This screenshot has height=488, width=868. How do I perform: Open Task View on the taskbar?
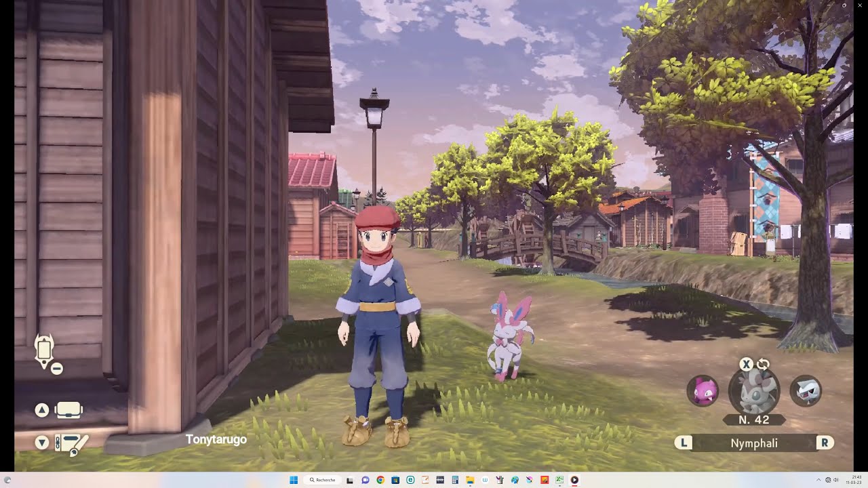(350, 480)
